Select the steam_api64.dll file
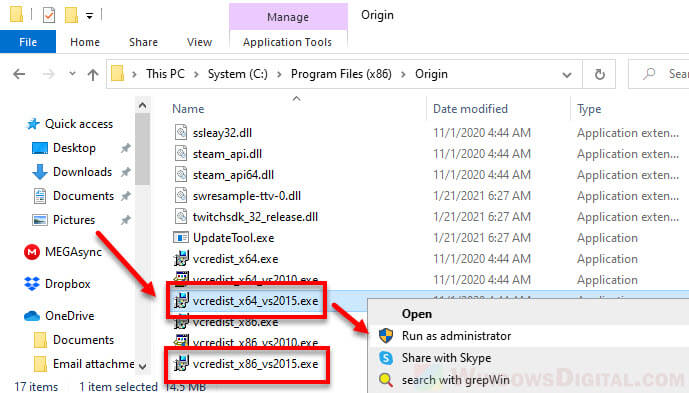Image resolution: width=689 pixels, height=393 pixels. click(233, 175)
